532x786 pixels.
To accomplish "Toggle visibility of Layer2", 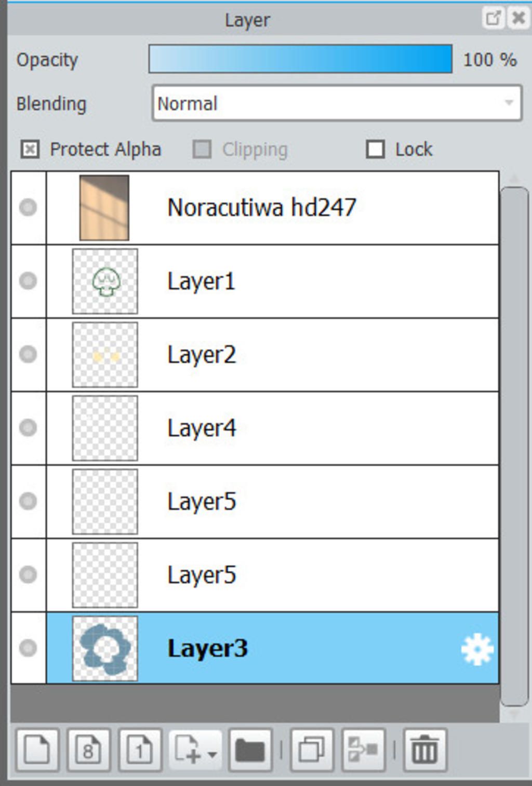I will (x=28, y=354).
